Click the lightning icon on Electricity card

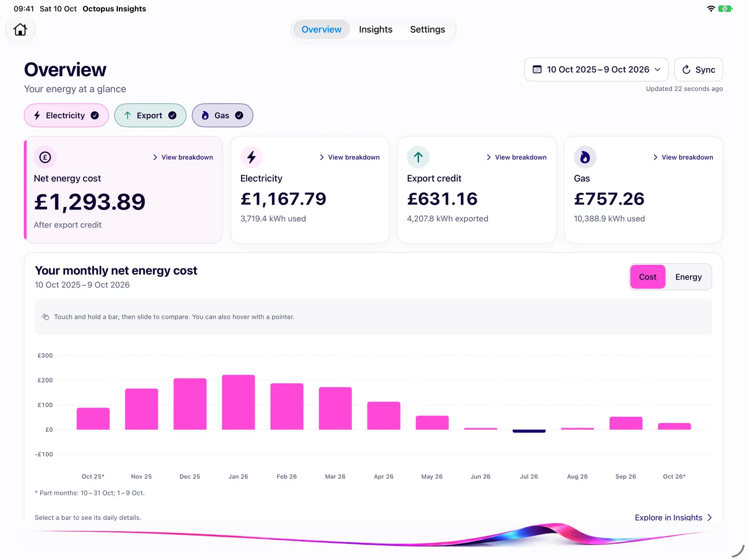point(251,157)
